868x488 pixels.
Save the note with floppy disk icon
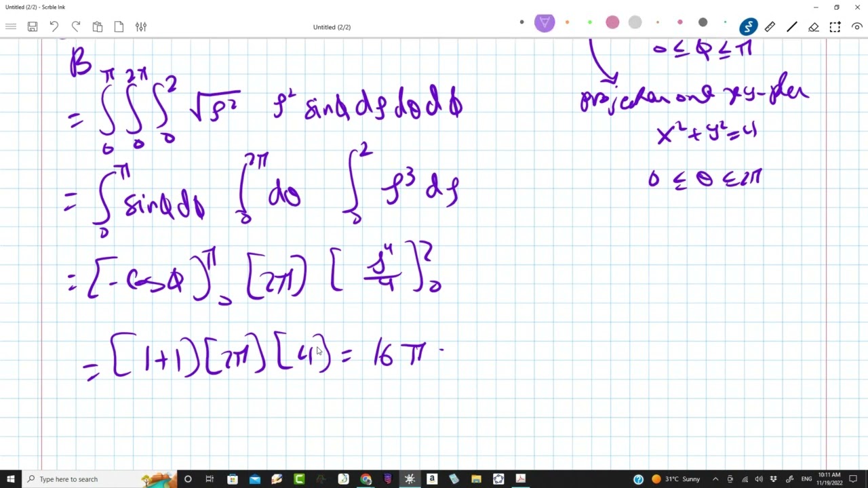click(x=33, y=26)
